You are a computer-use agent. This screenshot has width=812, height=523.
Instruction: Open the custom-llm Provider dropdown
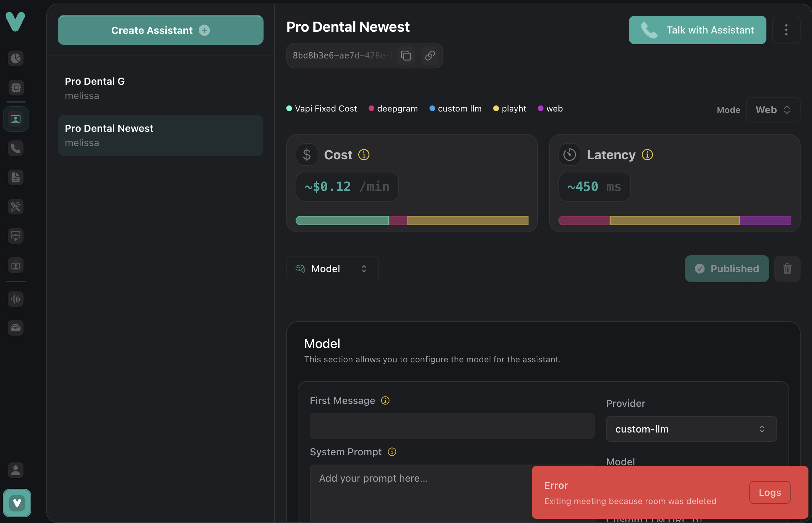point(691,429)
